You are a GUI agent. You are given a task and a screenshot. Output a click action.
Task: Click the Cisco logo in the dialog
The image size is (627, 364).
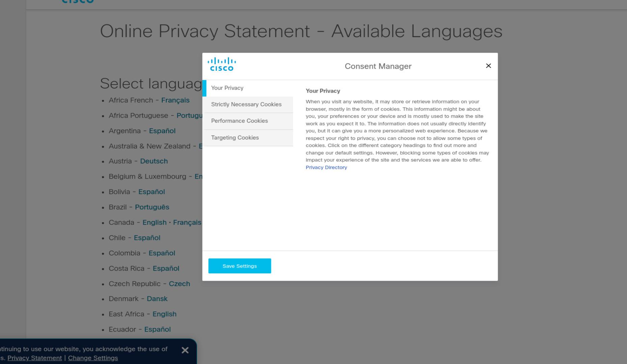222,64
